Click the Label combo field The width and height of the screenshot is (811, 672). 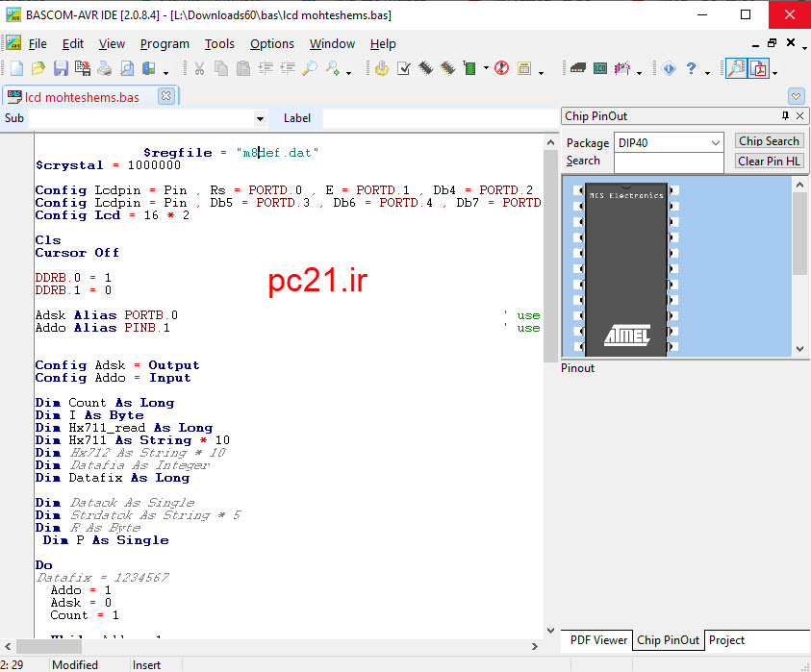pos(441,118)
